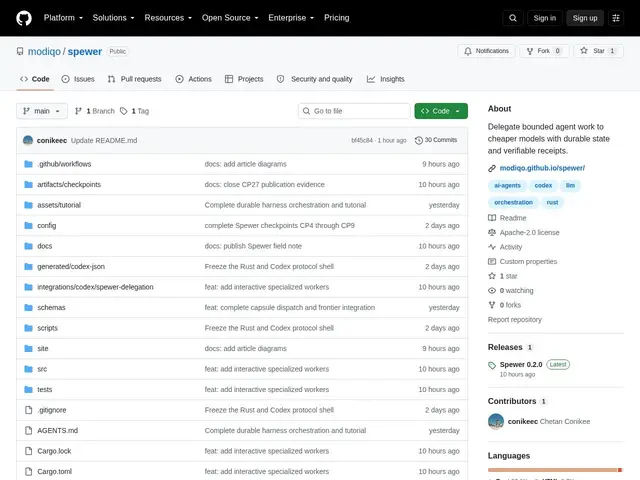Click the repository icon before modiqo
640x480 pixels.
20,51
